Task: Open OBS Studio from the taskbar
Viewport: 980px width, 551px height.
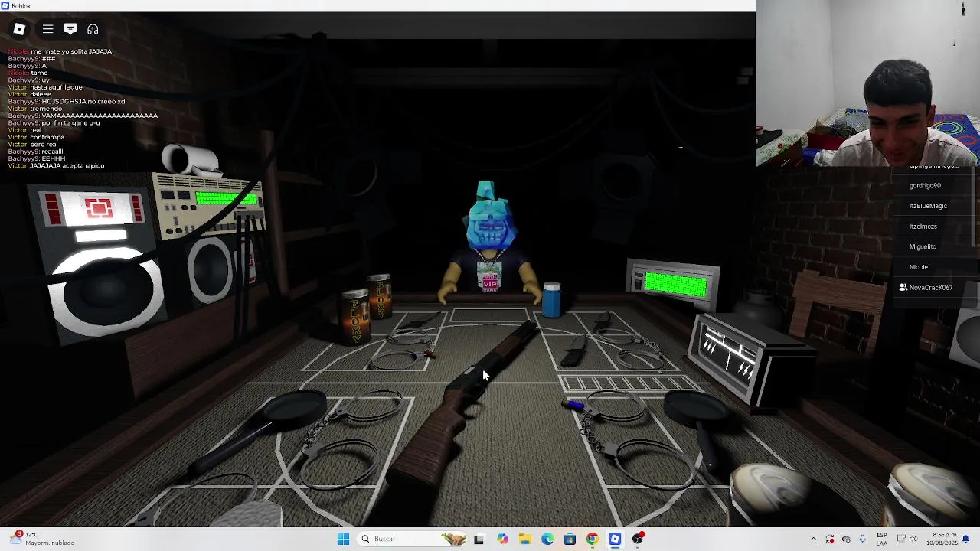Action: 638,539
